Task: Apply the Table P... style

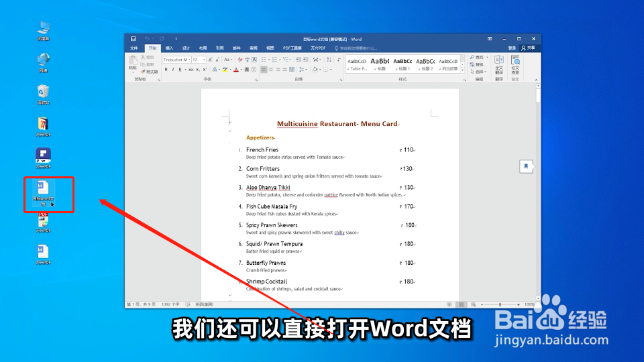Action: [357, 64]
